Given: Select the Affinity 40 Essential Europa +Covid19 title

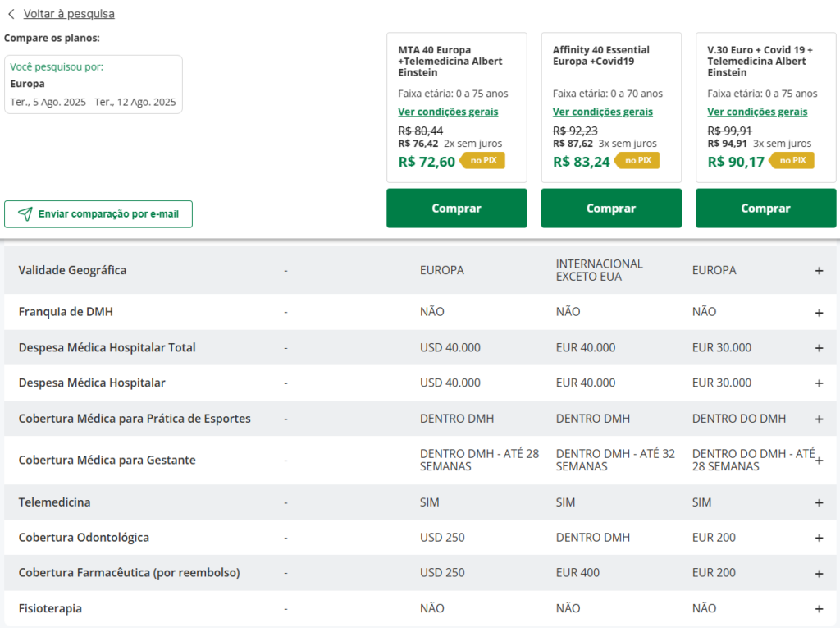Looking at the screenshot, I should (x=601, y=55).
